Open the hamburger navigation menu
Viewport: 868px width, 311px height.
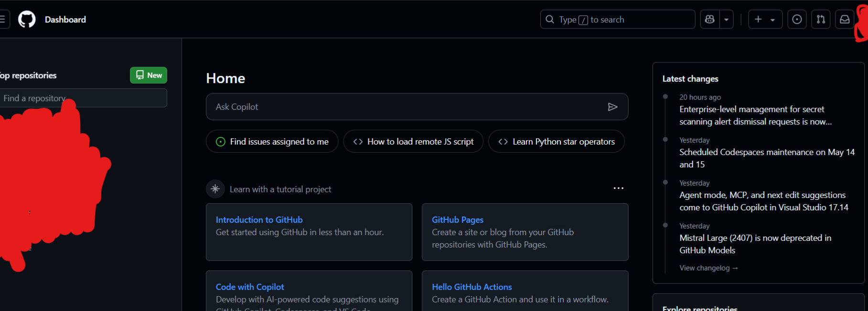[x=3, y=20]
